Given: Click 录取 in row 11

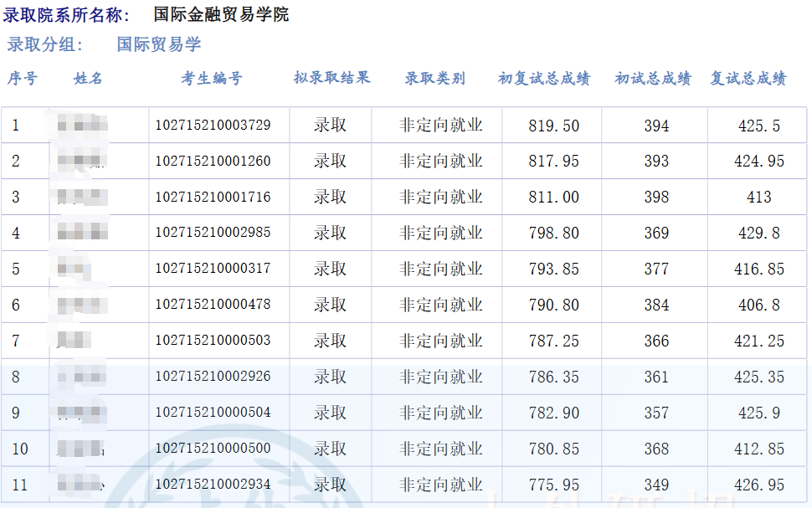Looking at the screenshot, I should (330, 485).
